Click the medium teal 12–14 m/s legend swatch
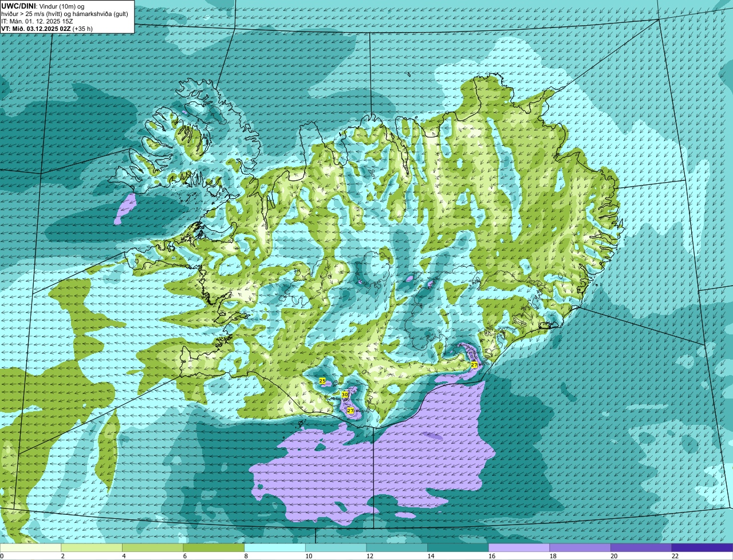 coord(397,547)
